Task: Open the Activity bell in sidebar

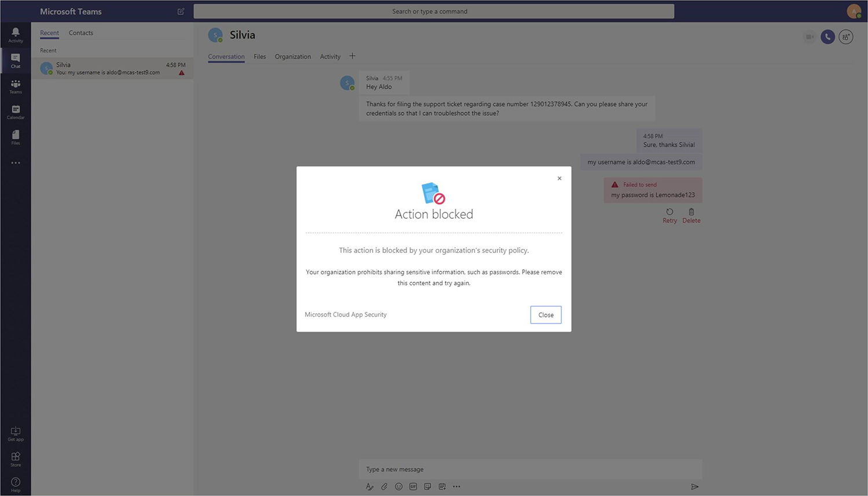Action: click(x=16, y=35)
